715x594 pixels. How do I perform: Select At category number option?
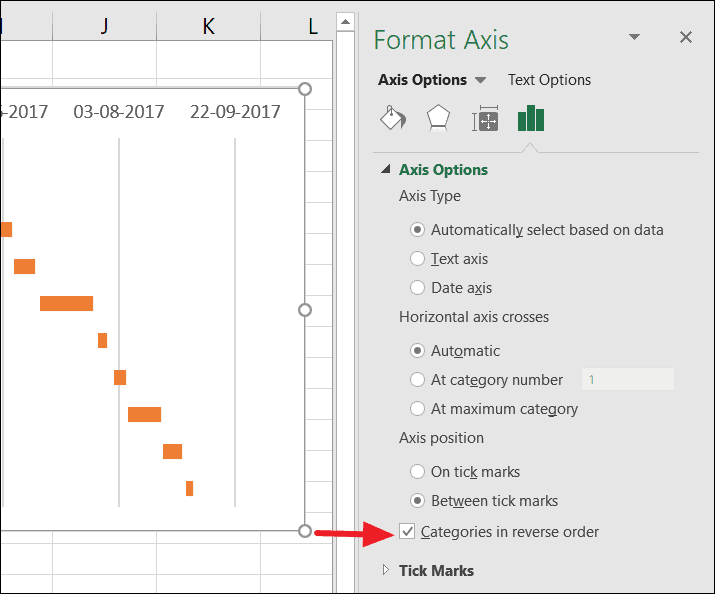(417, 379)
